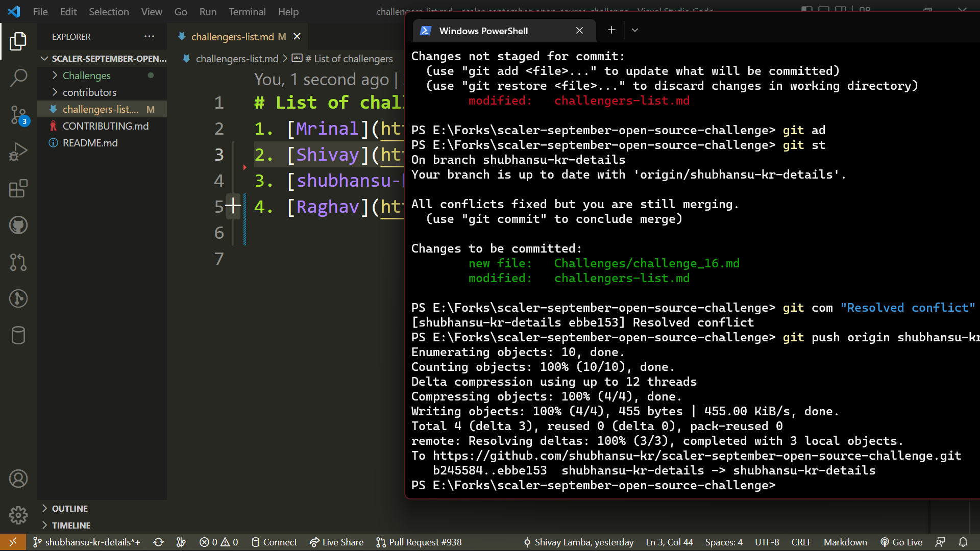Open the Run and Debug panel
The image size is (980, 551).
[19, 152]
